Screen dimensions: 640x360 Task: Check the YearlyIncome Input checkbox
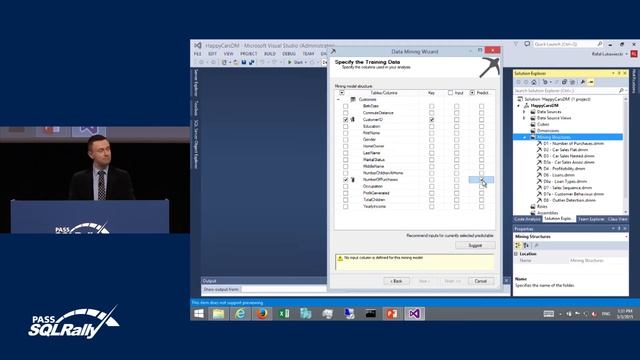point(456,207)
